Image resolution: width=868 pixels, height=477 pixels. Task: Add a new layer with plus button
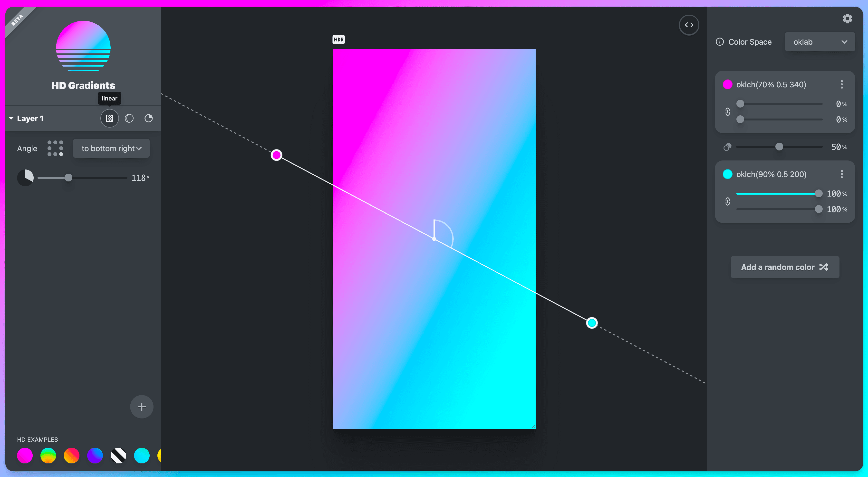tap(142, 407)
